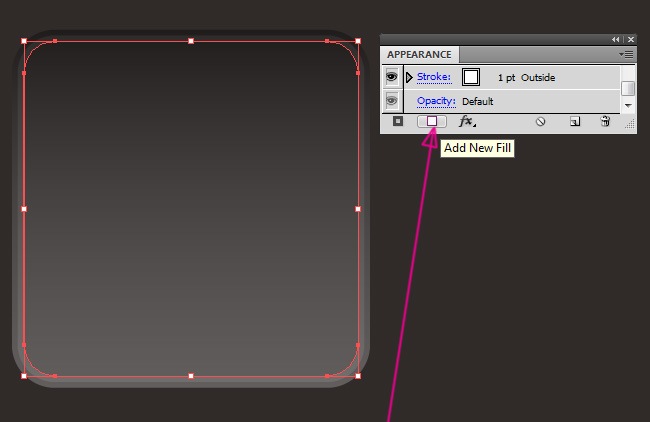
Task: Open the fx Add New Effect menu
Action: (467, 121)
